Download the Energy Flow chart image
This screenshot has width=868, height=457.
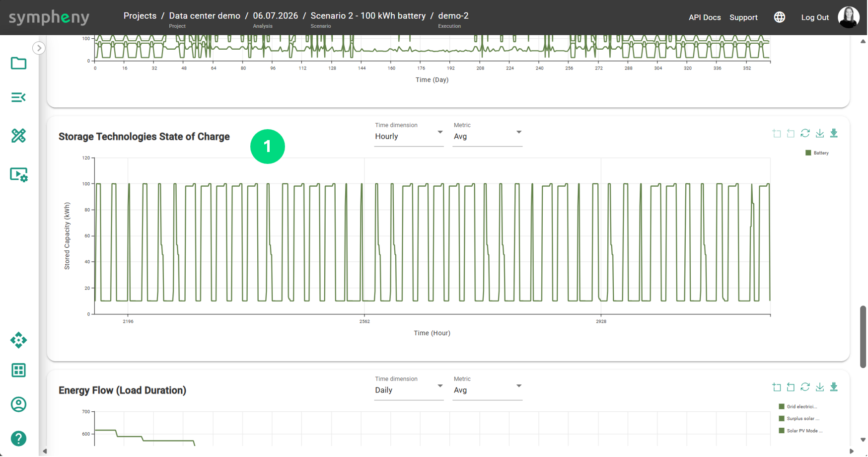pyautogui.click(x=820, y=387)
